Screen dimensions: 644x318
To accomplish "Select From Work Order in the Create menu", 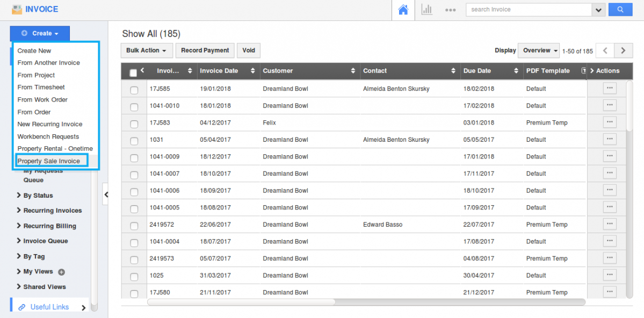I will (42, 99).
